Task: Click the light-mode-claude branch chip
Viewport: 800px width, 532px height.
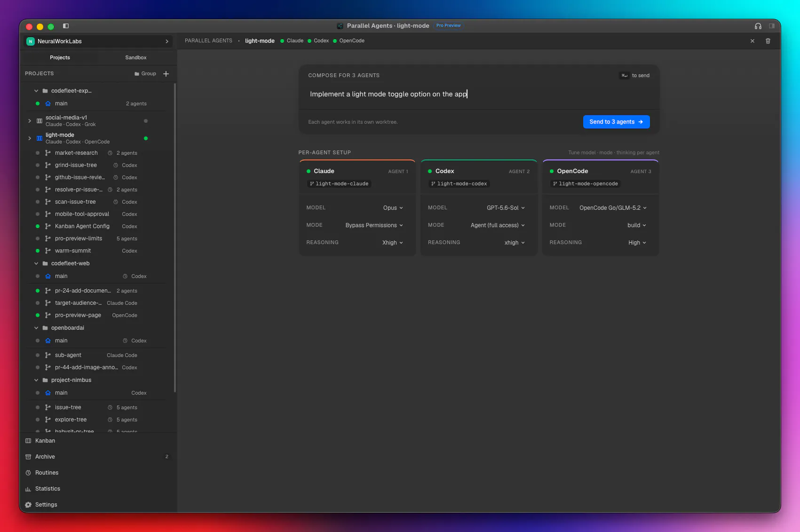Action: tap(339, 184)
